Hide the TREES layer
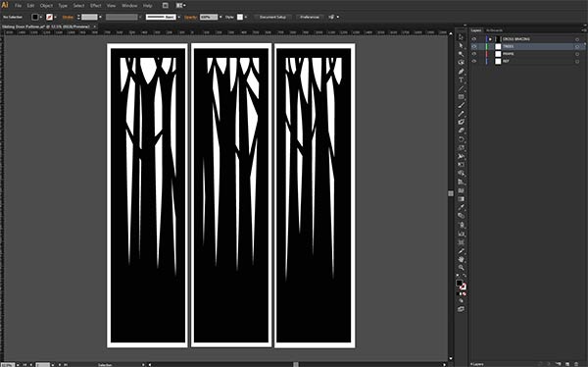Image resolution: width=588 pixels, height=367 pixels. point(474,46)
